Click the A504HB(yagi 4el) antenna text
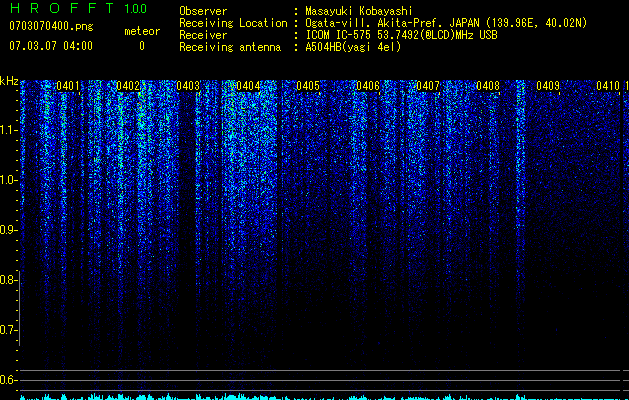629x400 pixels. [353, 47]
